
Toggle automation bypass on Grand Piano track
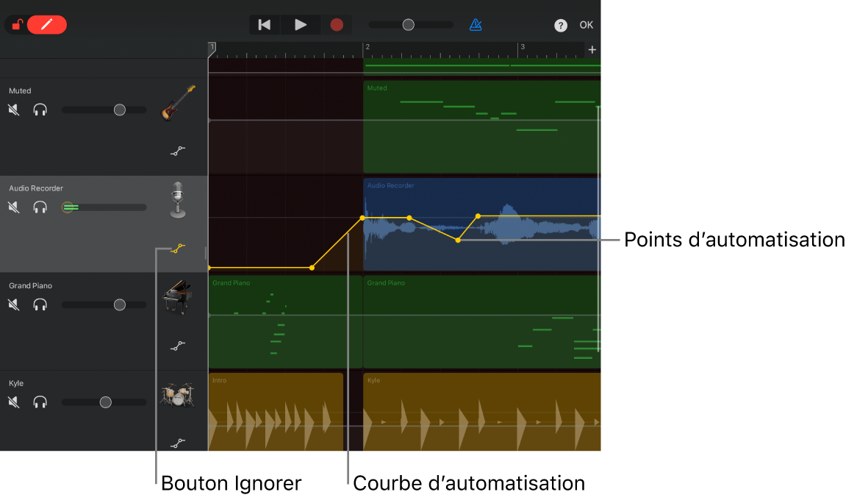click(x=178, y=346)
